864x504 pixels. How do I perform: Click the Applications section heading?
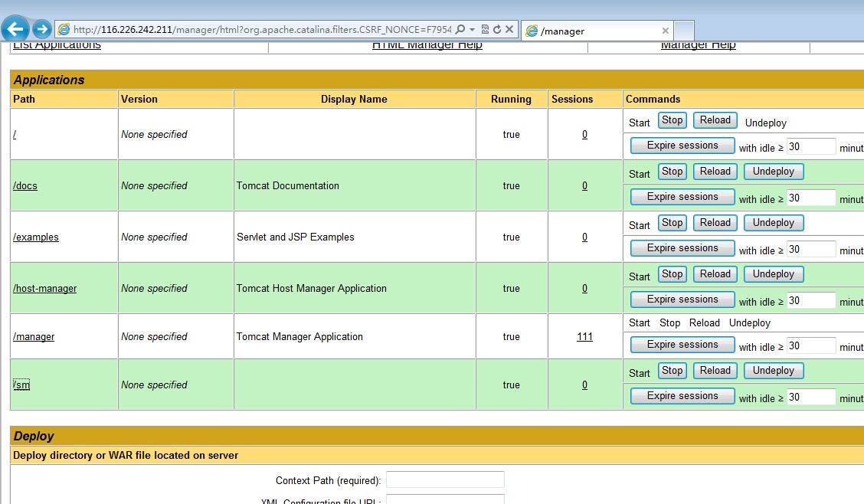click(x=49, y=80)
